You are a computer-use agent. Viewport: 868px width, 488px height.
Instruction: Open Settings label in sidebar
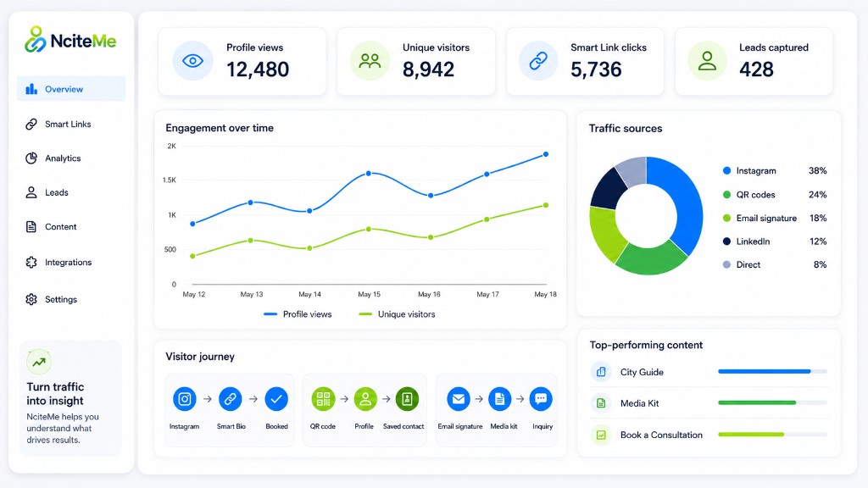coord(61,299)
